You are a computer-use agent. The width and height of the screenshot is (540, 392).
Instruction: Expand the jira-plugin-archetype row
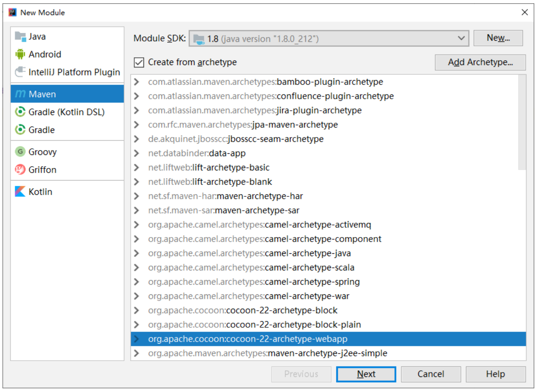137,110
